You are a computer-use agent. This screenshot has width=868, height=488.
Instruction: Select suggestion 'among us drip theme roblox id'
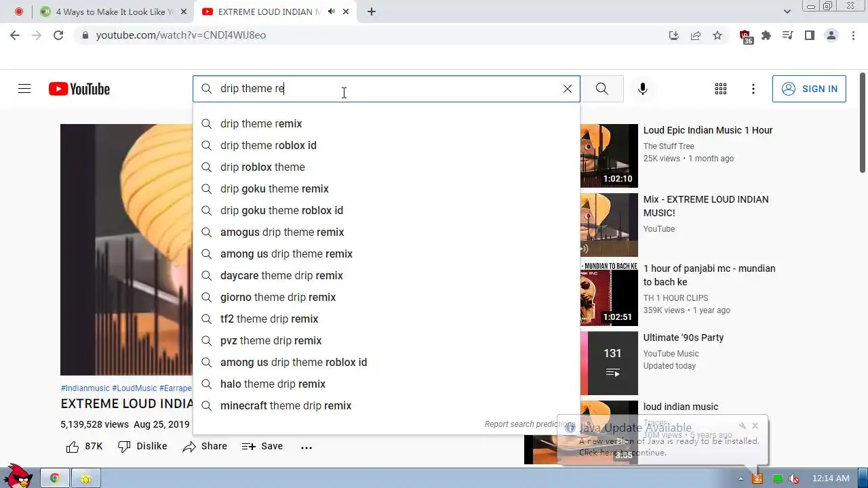click(x=387, y=362)
